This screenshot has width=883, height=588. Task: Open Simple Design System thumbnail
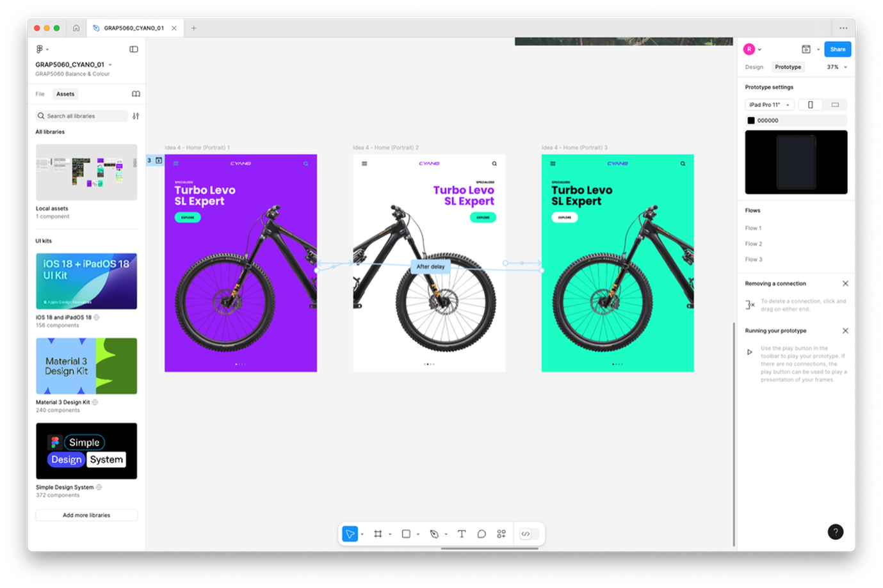[86, 451]
